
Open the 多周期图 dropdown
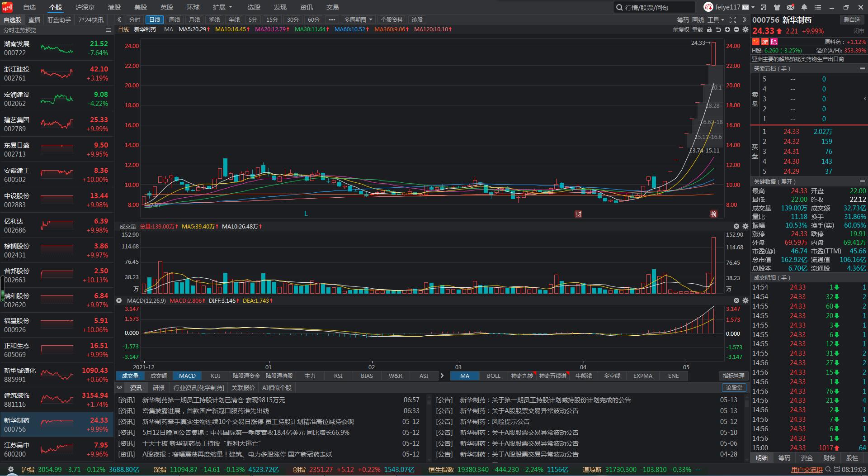pyautogui.click(x=358, y=20)
